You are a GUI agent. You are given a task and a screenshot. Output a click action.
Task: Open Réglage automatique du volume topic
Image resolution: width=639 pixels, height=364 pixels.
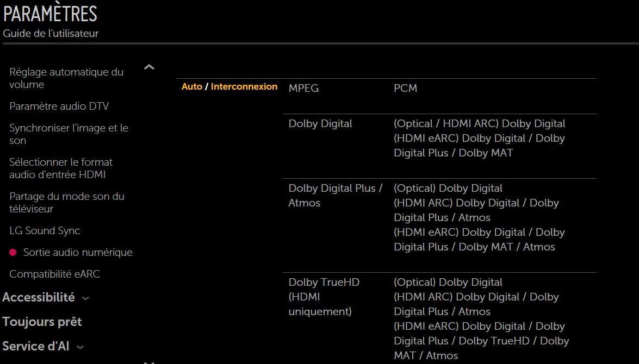66,78
